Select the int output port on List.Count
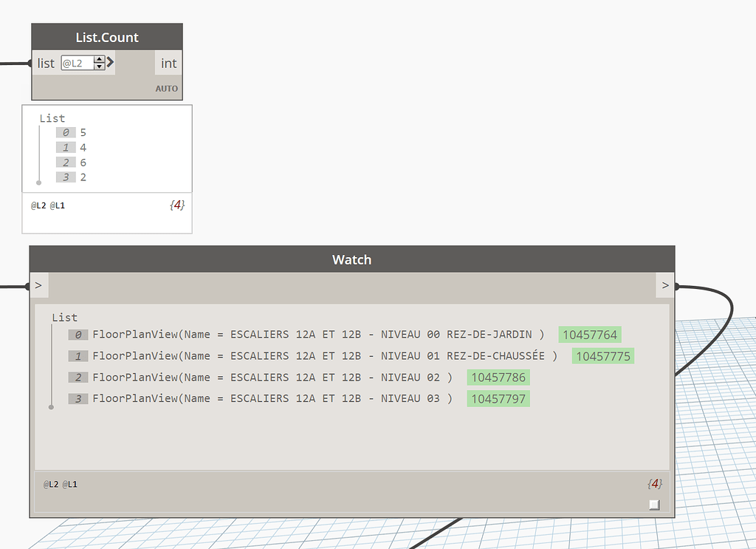This screenshot has width=756, height=549. (x=168, y=63)
